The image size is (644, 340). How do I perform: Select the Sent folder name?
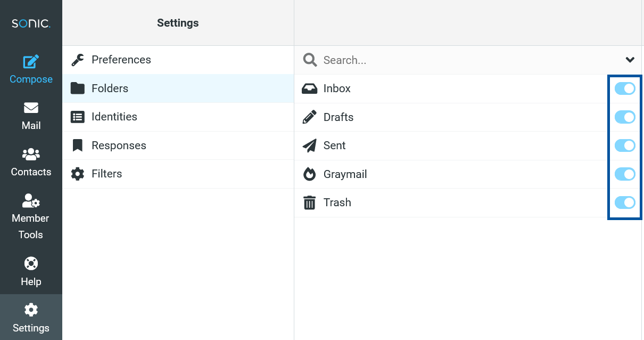(335, 145)
